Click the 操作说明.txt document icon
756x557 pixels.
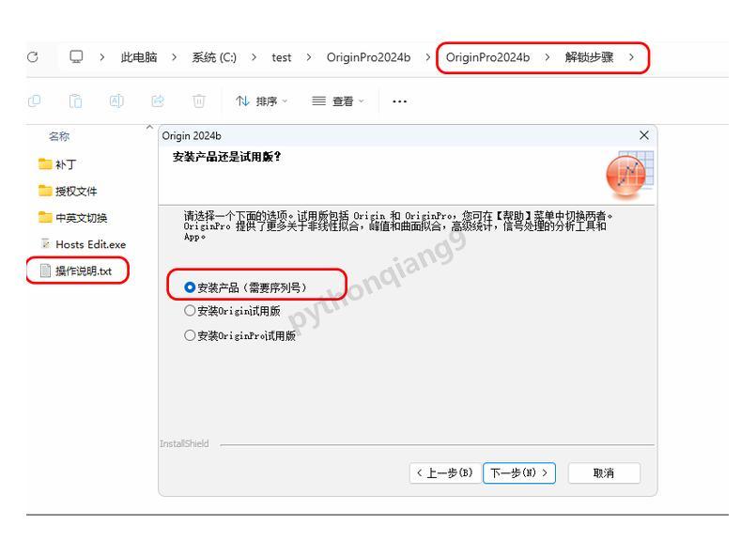[x=45, y=271]
